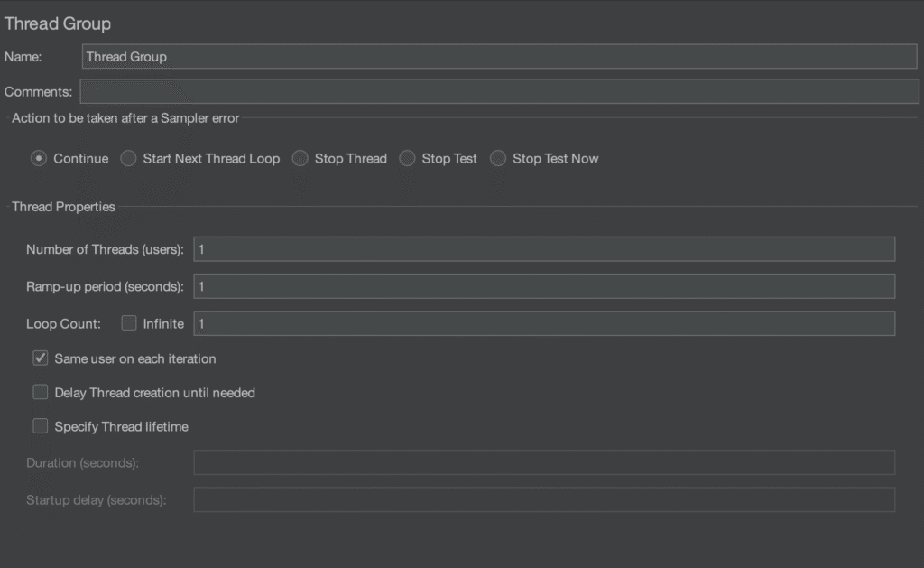Enable the Infinite loop count checkbox
Viewport: 924px width, 568px height.
click(129, 323)
